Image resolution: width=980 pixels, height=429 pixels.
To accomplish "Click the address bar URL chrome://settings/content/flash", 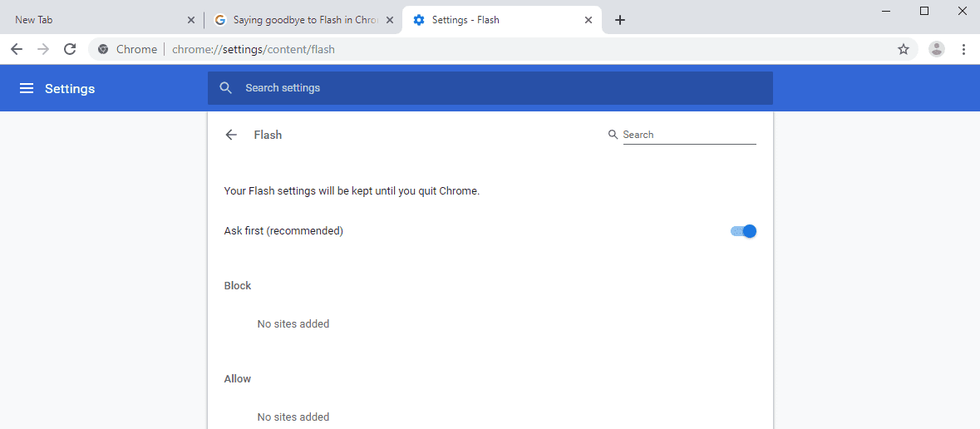I will point(254,49).
